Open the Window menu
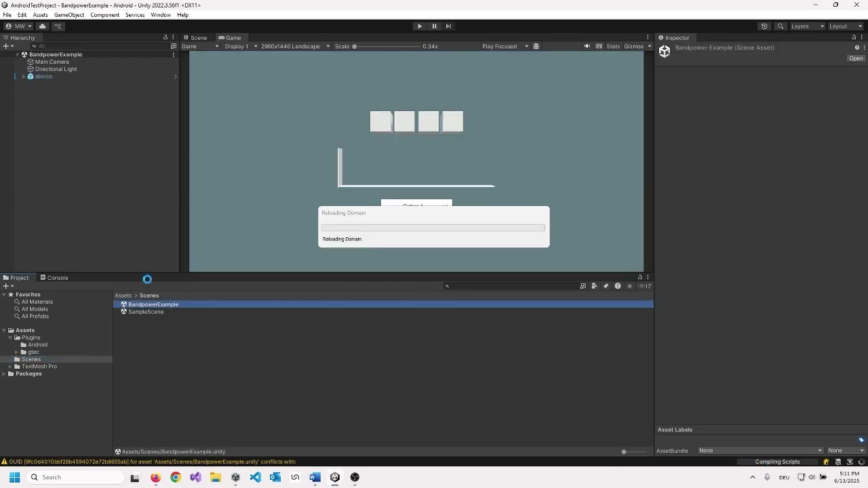This screenshot has width=868, height=488. pos(161,15)
